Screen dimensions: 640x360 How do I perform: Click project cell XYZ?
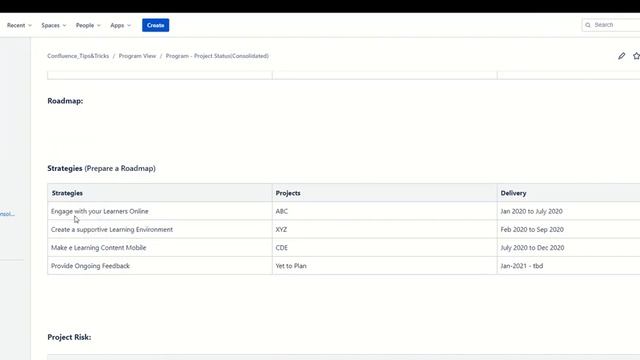pos(384,229)
